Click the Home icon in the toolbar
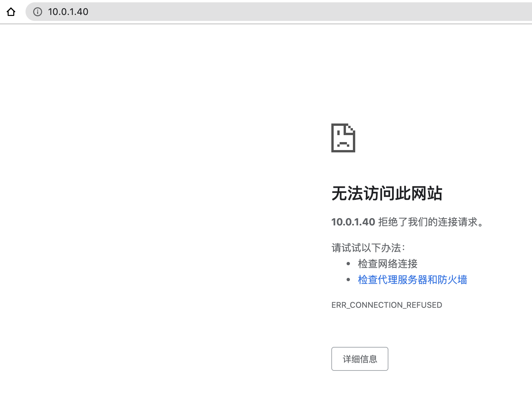Viewport: 532px width, 407px height. coord(11,12)
